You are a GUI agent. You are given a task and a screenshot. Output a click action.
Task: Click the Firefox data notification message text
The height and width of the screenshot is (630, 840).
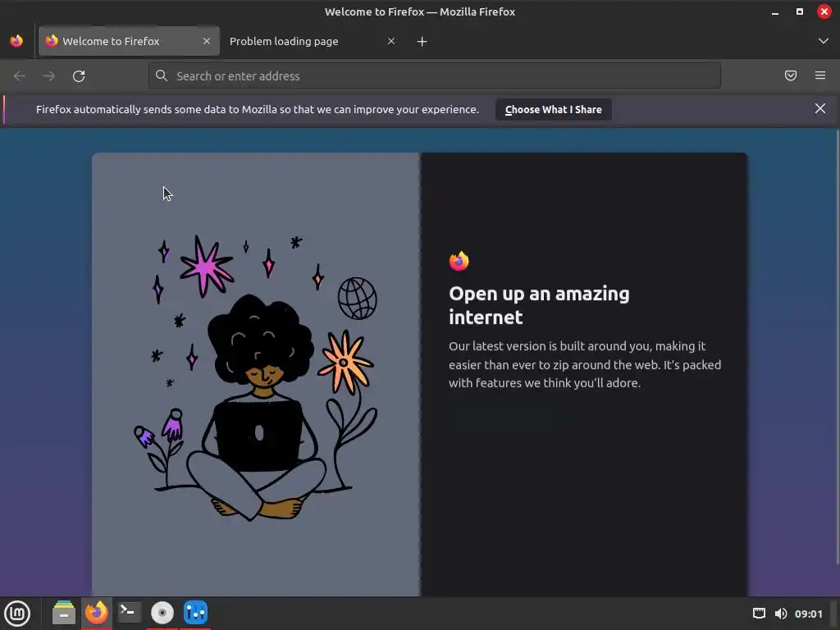[257, 109]
